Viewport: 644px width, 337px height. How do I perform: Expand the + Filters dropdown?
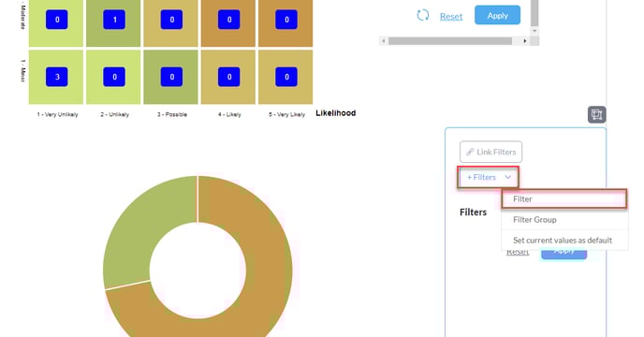pyautogui.click(x=489, y=178)
